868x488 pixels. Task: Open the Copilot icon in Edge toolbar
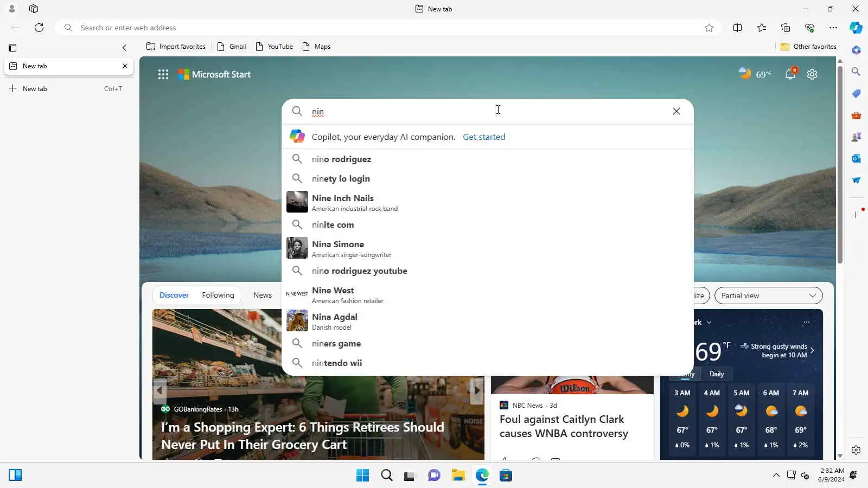[x=856, y=28]
